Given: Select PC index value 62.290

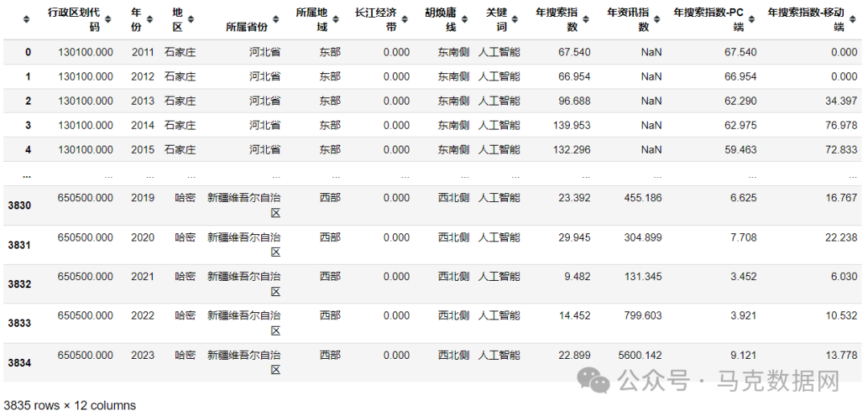Looking at the screenshot, I should [x=741, y=101].
